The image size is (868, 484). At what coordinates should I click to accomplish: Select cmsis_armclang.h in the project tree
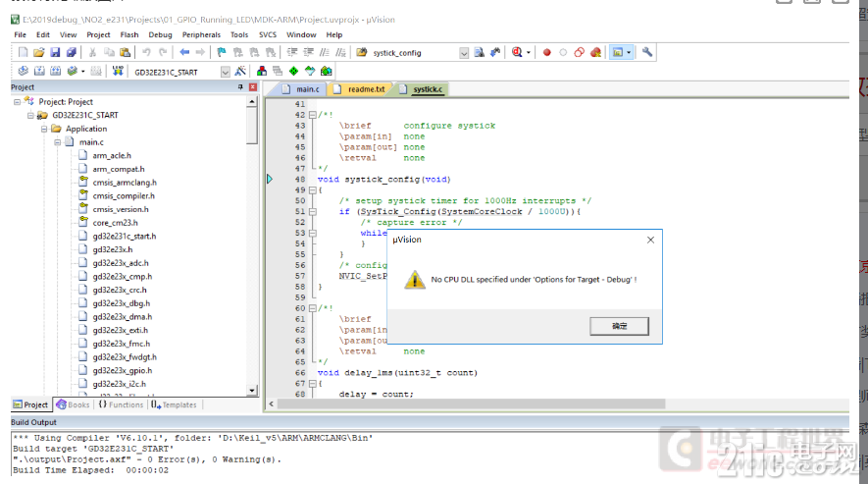pos(125,183)
